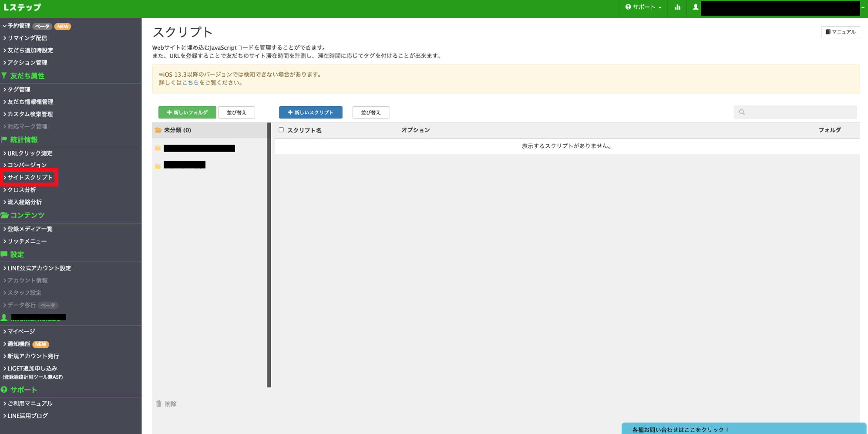Open タグ管理 menu item
Viewport: 868px width, 434px height.
tap(17, 90)
